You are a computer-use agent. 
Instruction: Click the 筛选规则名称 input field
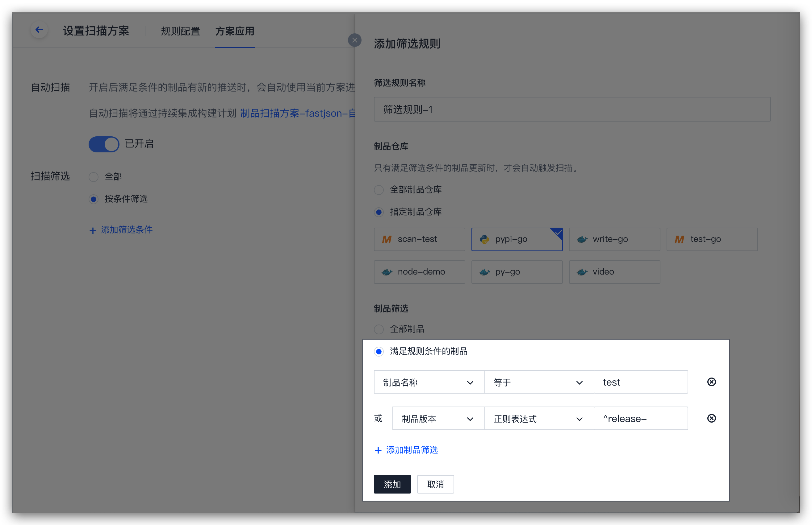(x=572, y=109)
